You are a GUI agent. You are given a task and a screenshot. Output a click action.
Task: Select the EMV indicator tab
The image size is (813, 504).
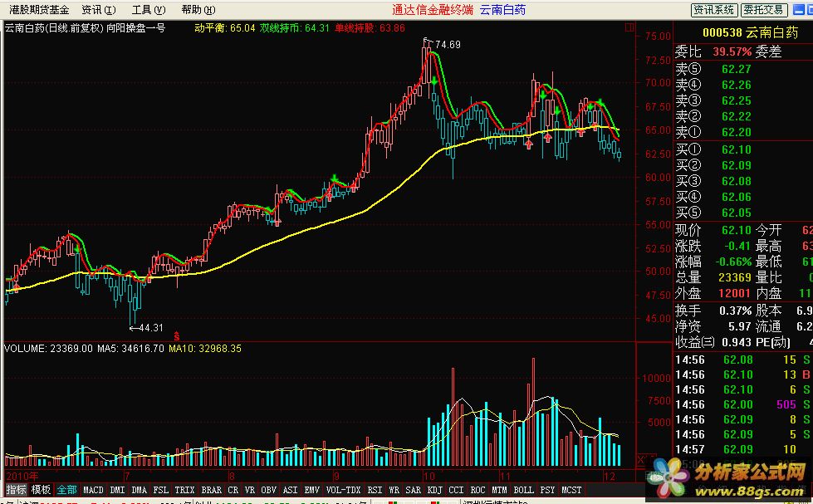pos(312,490)
